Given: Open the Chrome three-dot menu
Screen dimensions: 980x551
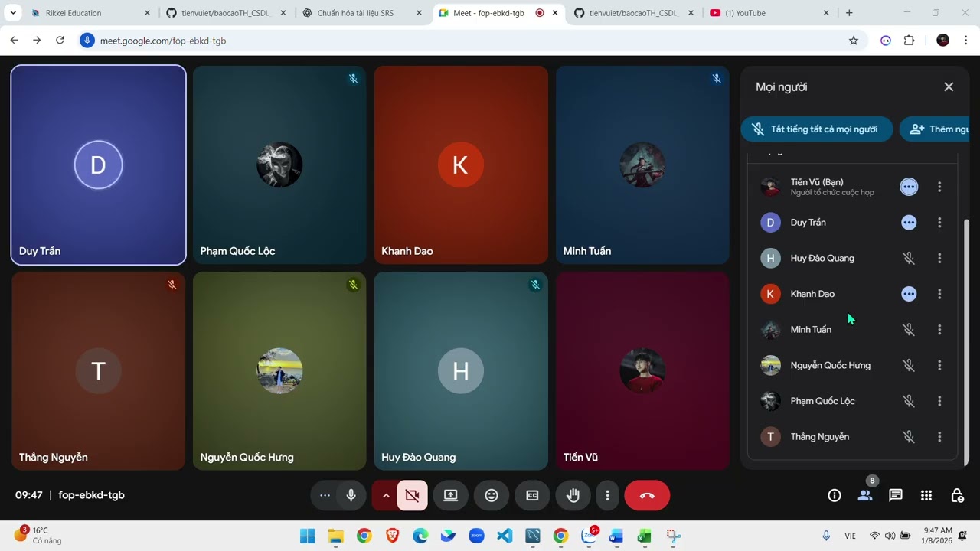Looking at the screenshot, I should point(965,41).
